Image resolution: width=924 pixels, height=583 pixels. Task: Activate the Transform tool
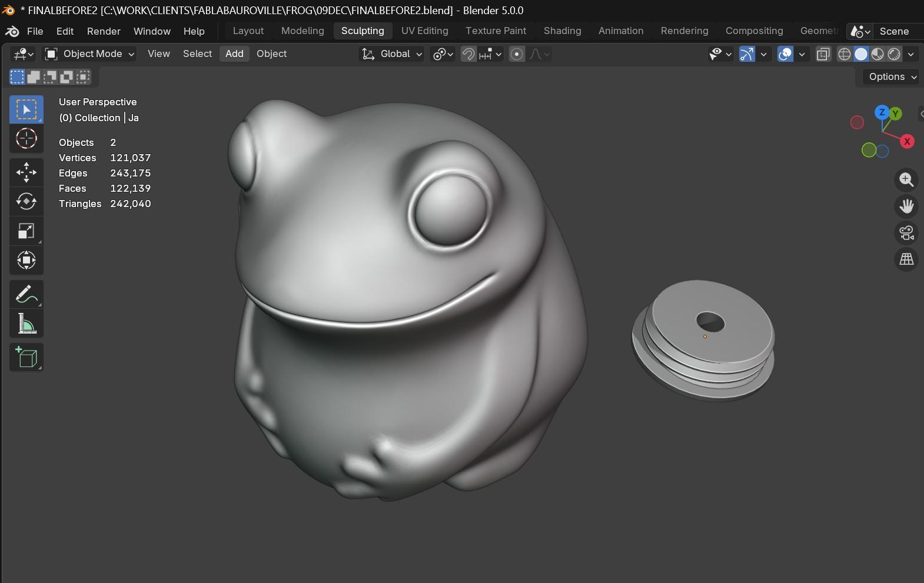(26, 260)
